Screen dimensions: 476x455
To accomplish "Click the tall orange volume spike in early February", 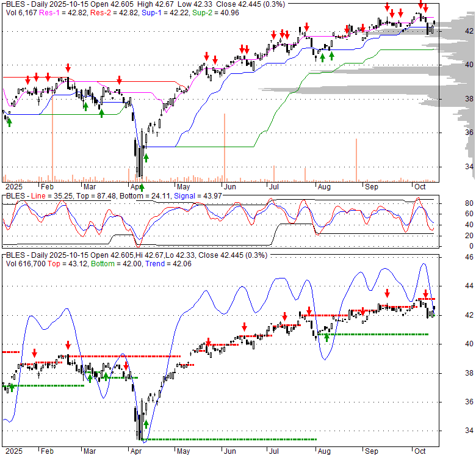I will tap(52, 140).
